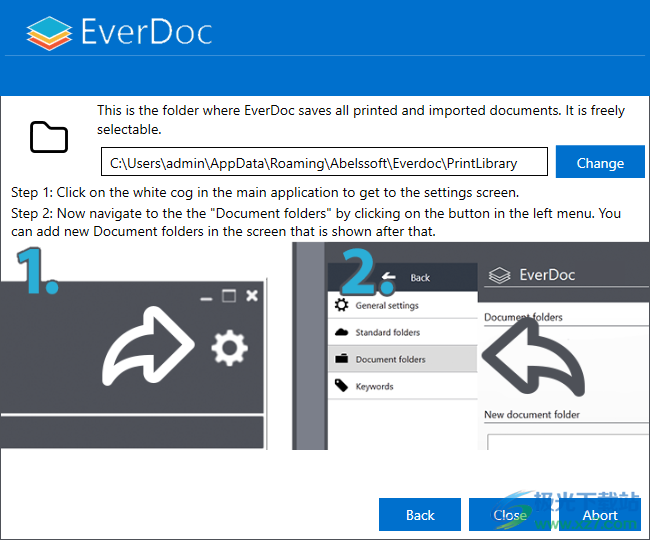Click the "Step 2" instruction text

point(316,222)
